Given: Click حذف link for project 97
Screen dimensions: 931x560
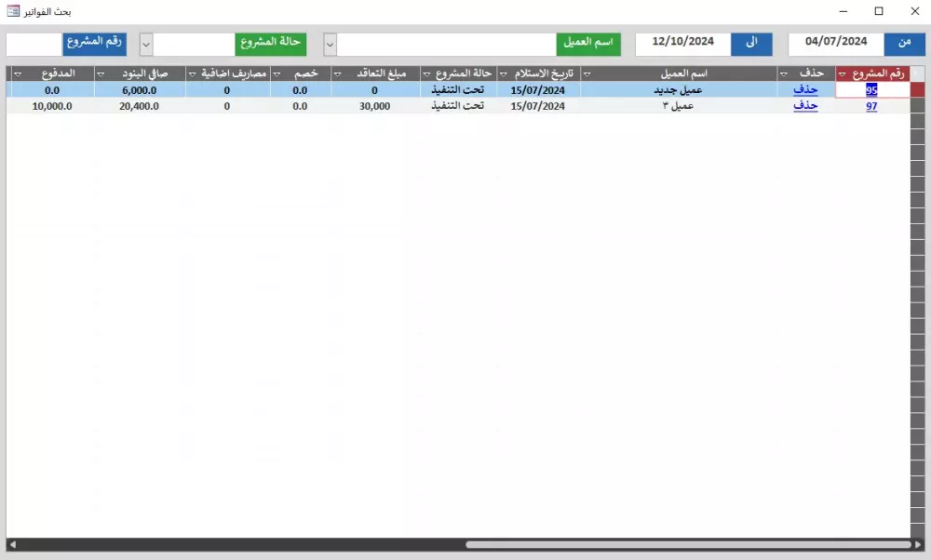Looking at the screenshot, I should [x=805, y=106].
